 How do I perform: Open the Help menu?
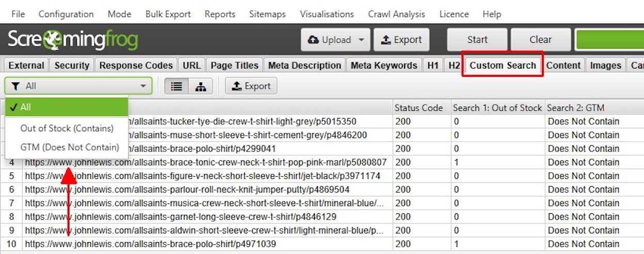click(x=492, y=14)
